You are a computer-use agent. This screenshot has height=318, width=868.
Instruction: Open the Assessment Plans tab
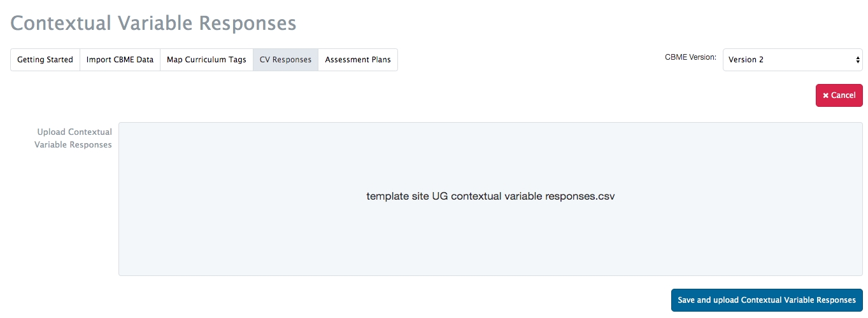click(x=358, y=60)
